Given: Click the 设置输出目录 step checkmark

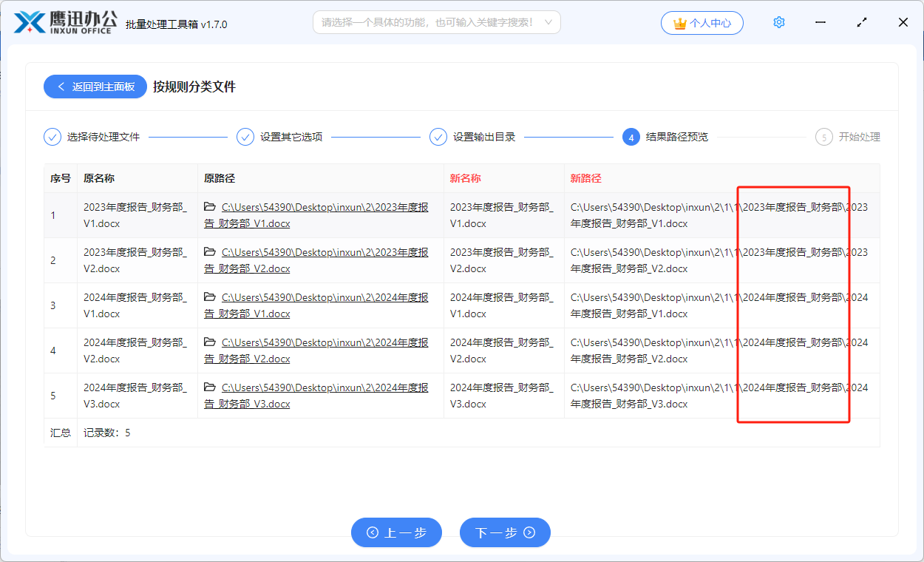Looking at the screenshot, I should [438, 137].
